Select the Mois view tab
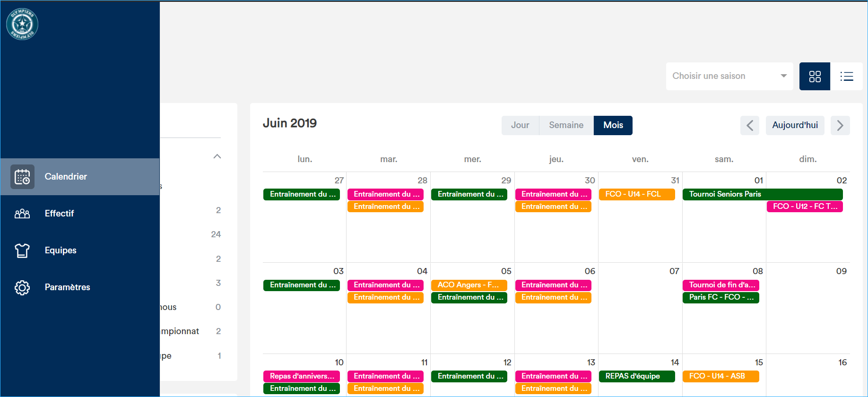 (x=613, y=125)
